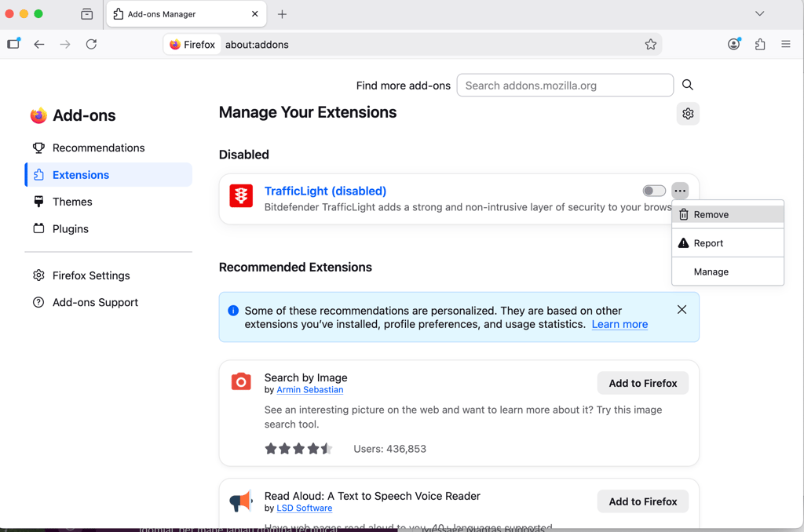Open the gear tools for all add-ons
The image size is (804, 532).
[688, 113]
